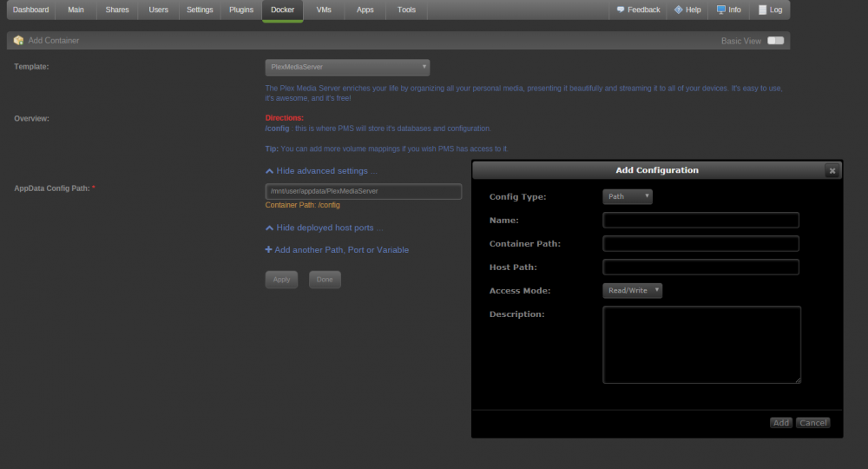Switch to the Main tab
Image resolution: width=868 pixels, height=469 pixels.
[76, 10]
